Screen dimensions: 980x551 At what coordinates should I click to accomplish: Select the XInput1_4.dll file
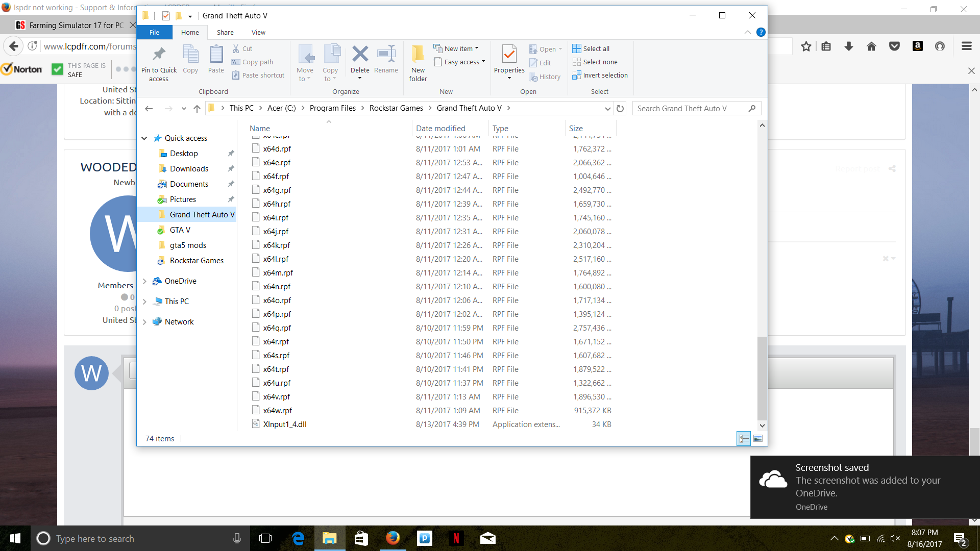284,424
